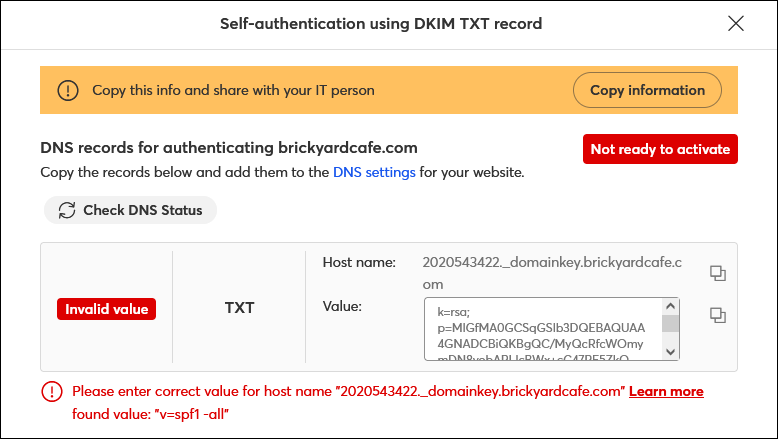This screenshot has width=778, height=439.
Task: Click the TXT record type cell
Action: (x=239, y=308)
